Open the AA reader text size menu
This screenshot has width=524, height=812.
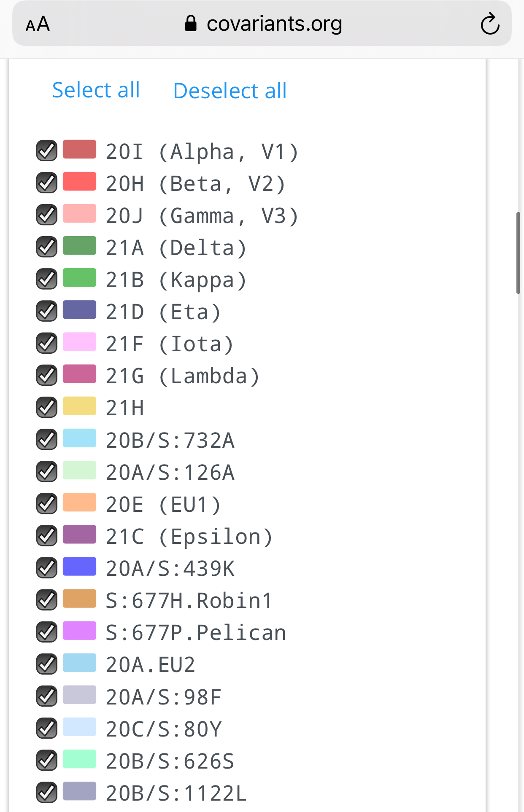click(x=38, y=24)
